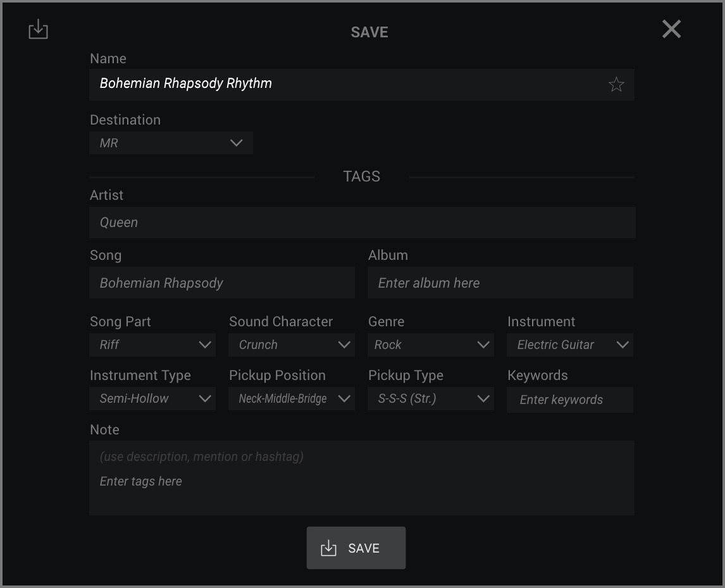Click the save-to-disk icon in top-left corner
Viewport: 725px width, 588px height.
(x=38, y=30)
